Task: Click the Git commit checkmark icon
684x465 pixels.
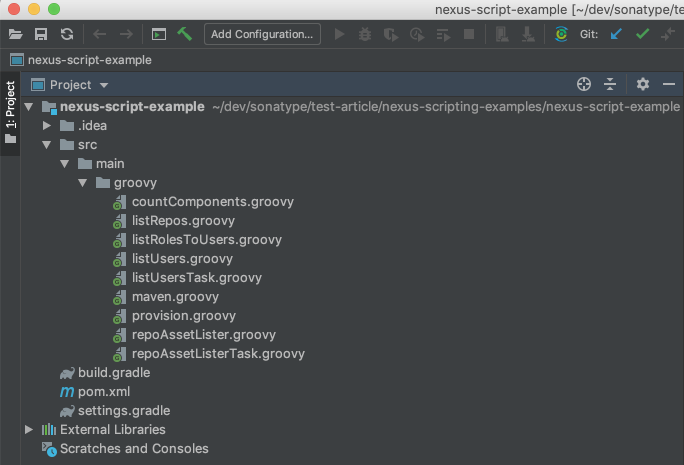Action: coord(642,34)
